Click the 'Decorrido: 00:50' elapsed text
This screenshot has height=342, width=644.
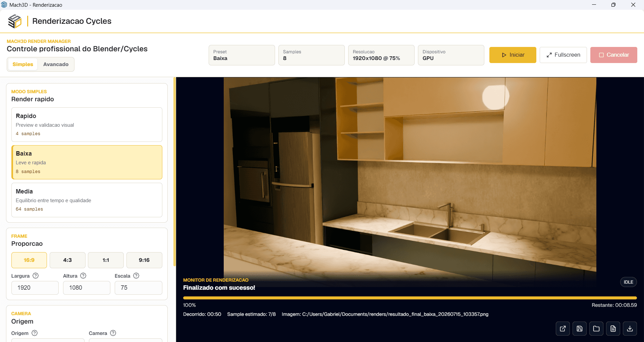coord(202,314)
